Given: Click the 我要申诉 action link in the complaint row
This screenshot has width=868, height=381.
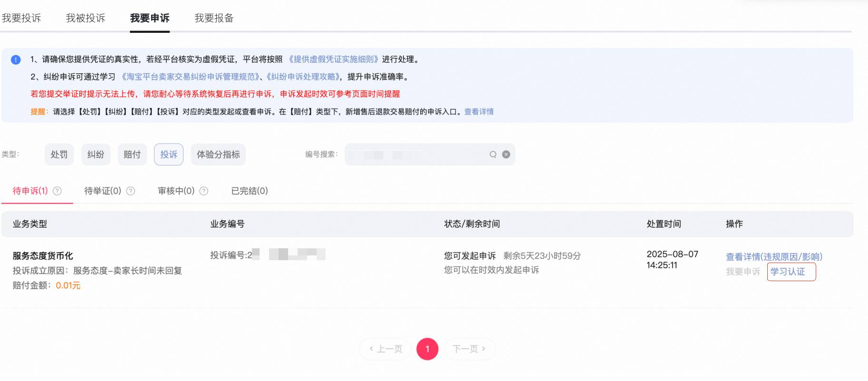Looking at the screenshot, I should pos(743,272).
